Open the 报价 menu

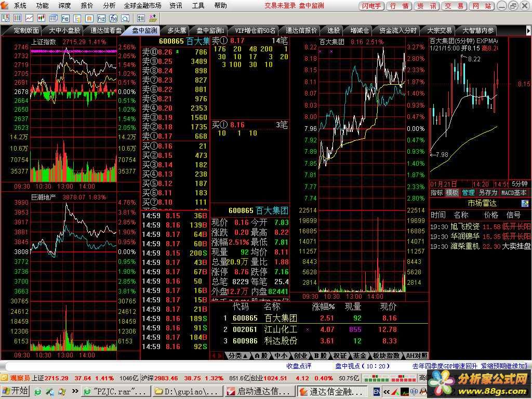87,5
